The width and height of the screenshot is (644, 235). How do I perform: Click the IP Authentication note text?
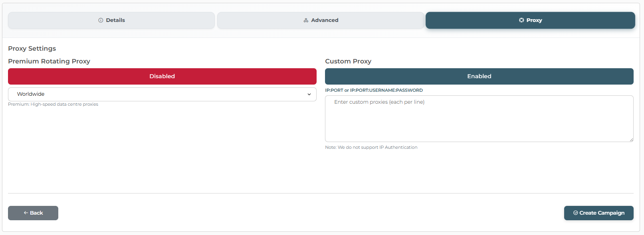(x=371, y=147)
